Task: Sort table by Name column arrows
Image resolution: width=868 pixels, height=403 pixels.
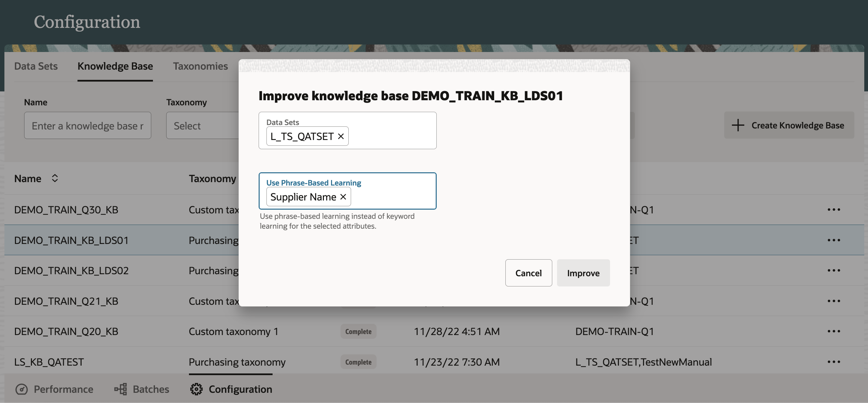Action: [55, 178]
